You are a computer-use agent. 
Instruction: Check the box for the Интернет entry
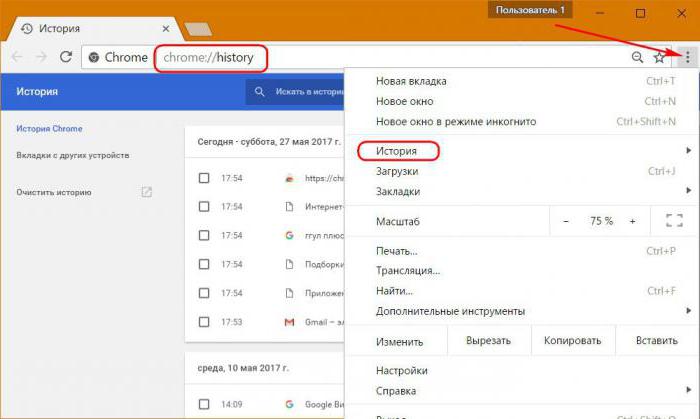pos(204,207)
